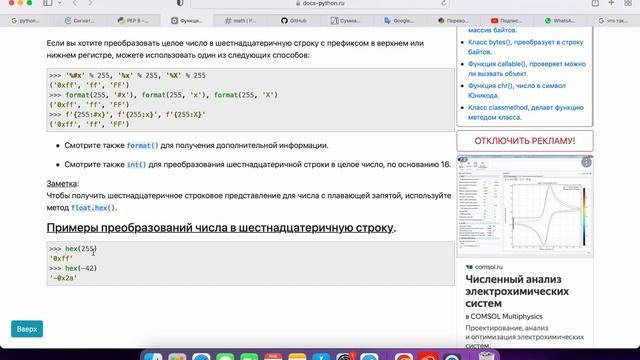Open the Google Translate tab
The width and height of the screenshot is (640, 360).
(399, 20)
